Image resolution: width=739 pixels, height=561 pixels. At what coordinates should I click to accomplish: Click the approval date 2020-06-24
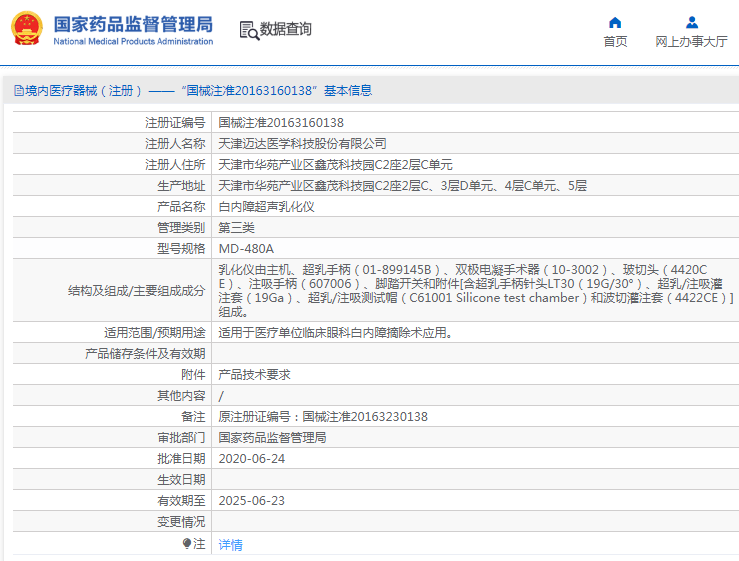pyautogui.click(x=251, y=458)
